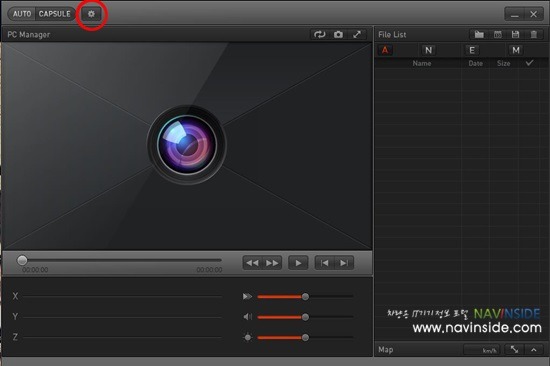This screenshot has width=550, height=366.
Task: Select the M file filter tab
Action: 516,50
